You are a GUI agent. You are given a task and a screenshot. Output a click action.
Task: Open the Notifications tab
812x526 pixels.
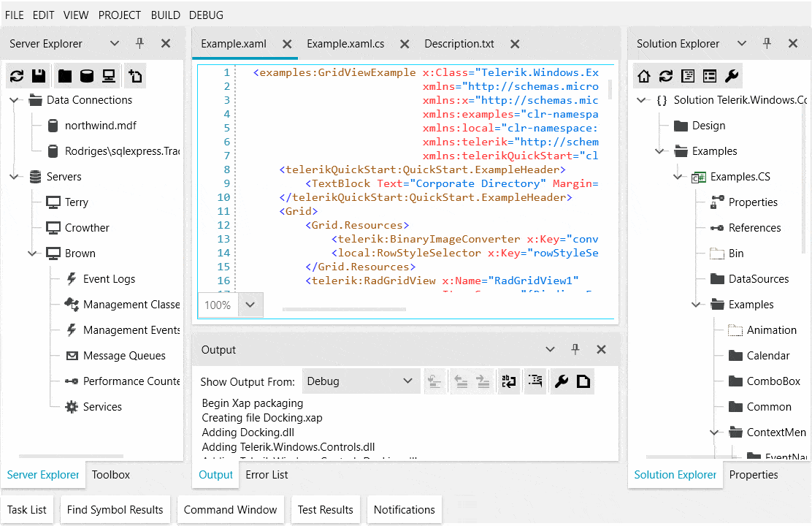[405, 509]
